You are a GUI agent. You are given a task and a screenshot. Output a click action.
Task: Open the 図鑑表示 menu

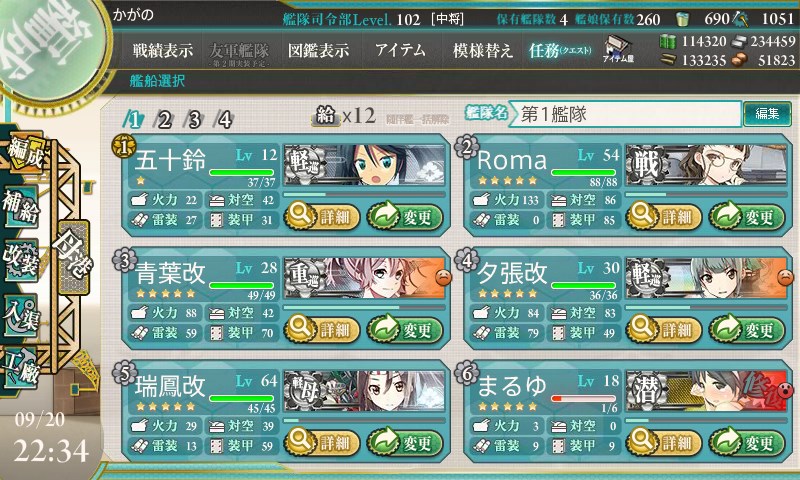tap(318, 50)
